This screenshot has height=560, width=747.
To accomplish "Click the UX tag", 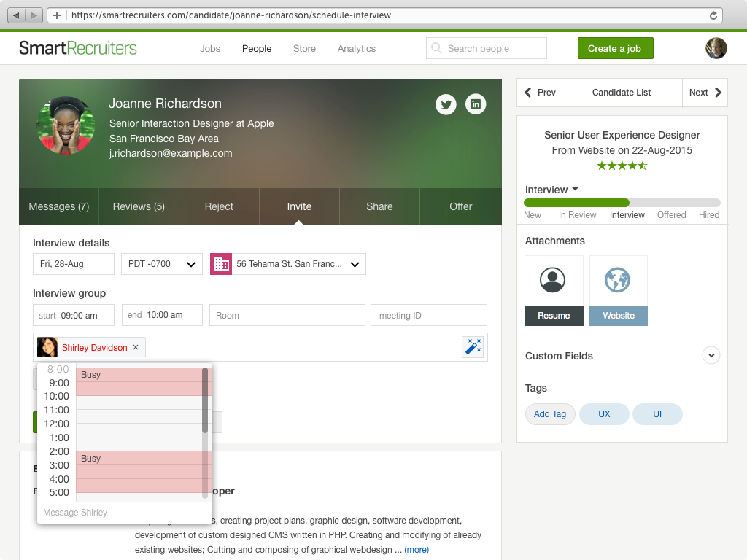I will click(x=604, y=414).
